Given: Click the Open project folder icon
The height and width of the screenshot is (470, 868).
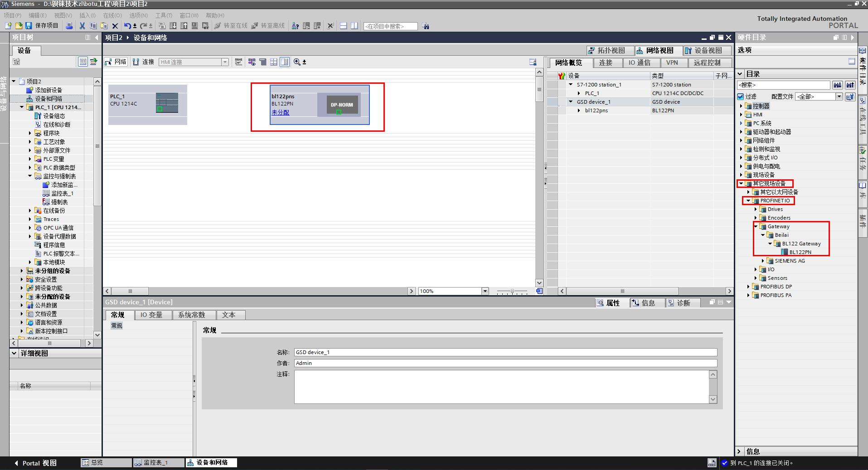Looking at the screenshot, I should click(x=19, y=26).
